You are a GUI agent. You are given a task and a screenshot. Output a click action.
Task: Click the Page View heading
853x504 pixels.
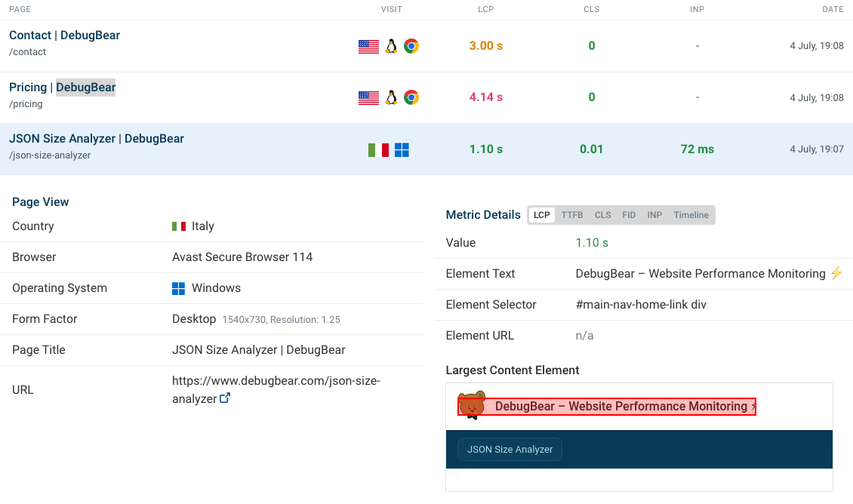(40, 201)
